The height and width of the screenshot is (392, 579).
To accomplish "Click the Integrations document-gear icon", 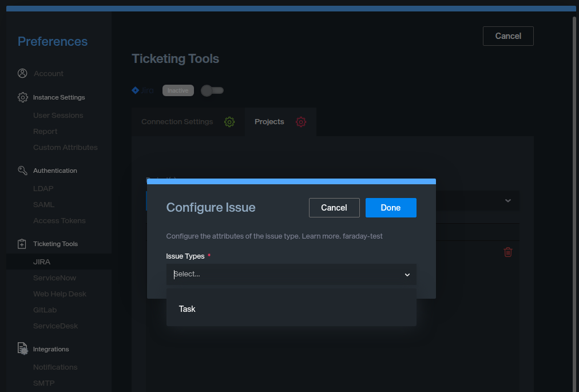I will click(22, 349).
